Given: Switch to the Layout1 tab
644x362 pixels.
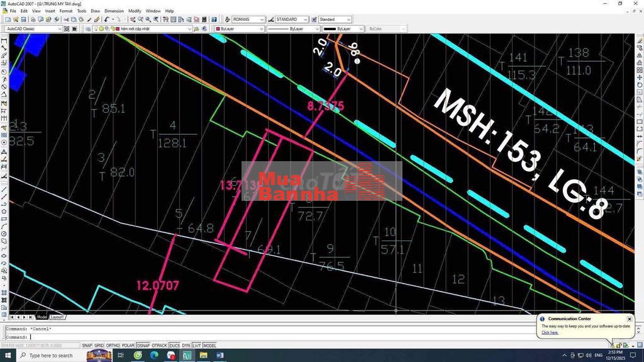Looking at the screenshot, I should pos(57,317).
